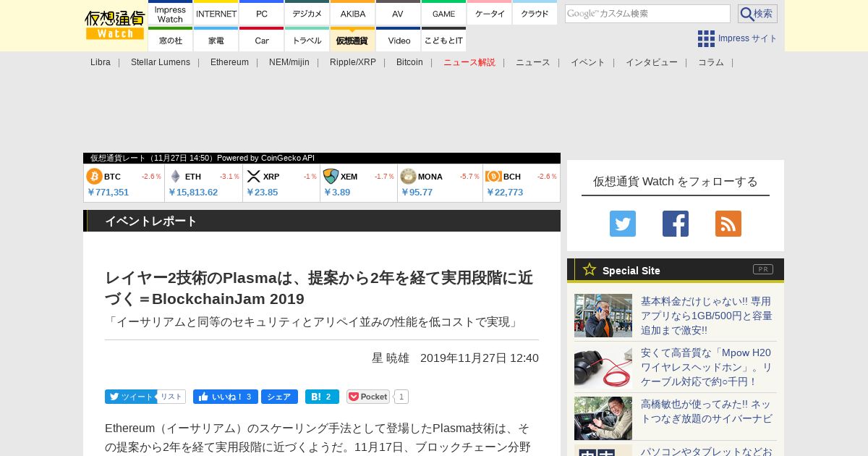This screenshot has width=868, height=456.
Task: Open the クラウド Watch tab
Action: click(x=535, y=13)
